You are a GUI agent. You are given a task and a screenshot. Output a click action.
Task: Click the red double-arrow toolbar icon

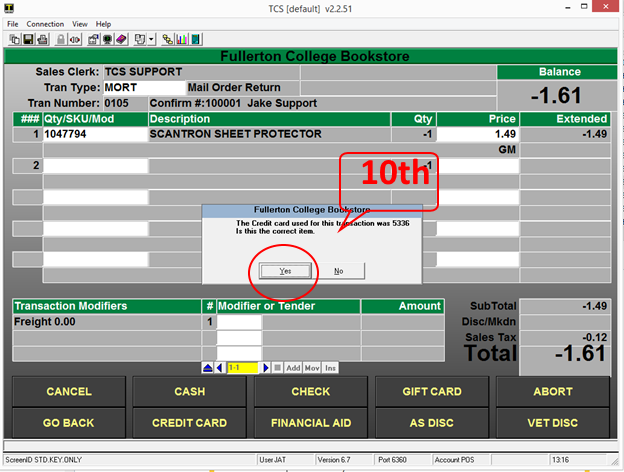pos(75,39)
